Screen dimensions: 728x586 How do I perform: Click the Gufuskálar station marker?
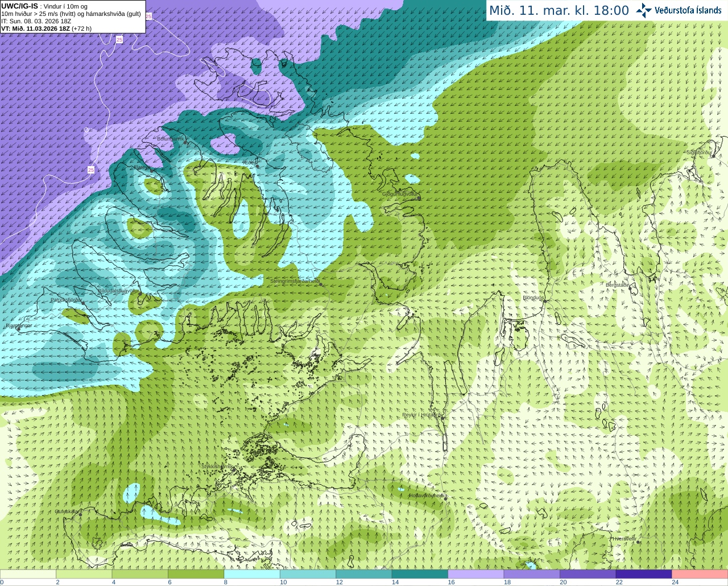click(x=80, y=514)
